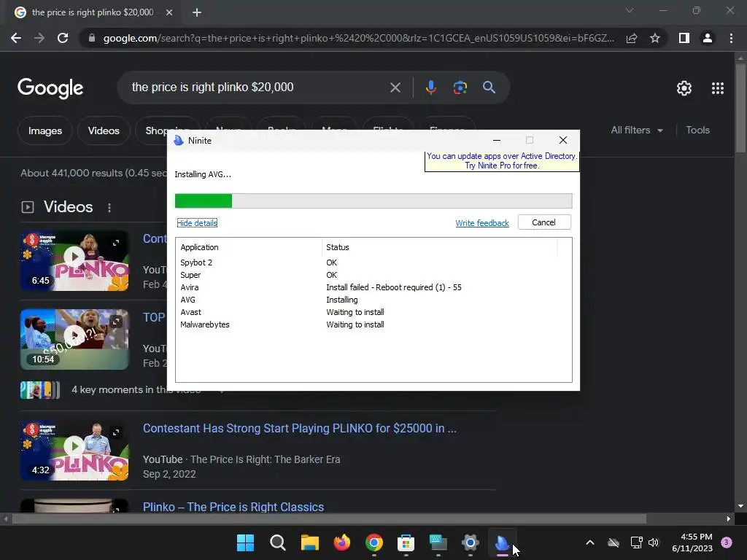The width and height of the screenshot is (747, 560).
Task: Open Videos section more options
Action: point(109,208)
